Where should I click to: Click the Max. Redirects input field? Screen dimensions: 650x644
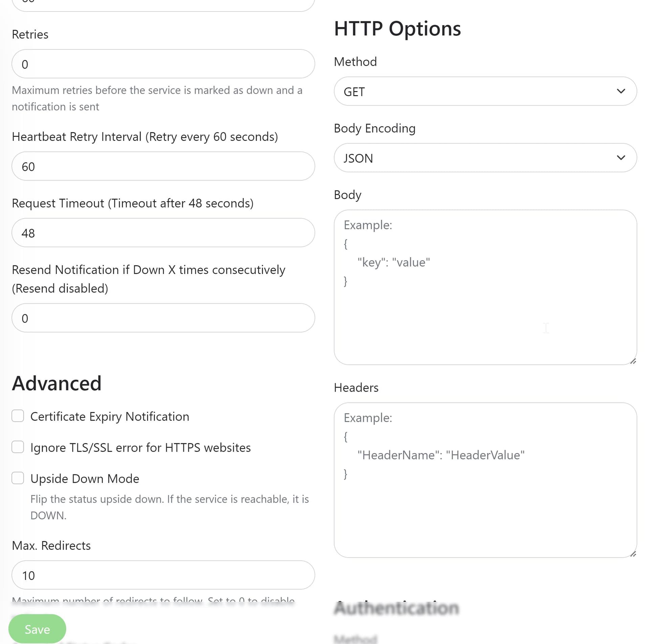[x=162, y=575]
